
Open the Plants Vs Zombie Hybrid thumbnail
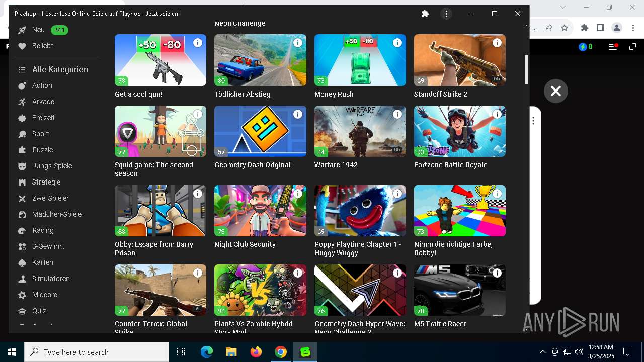260,290
